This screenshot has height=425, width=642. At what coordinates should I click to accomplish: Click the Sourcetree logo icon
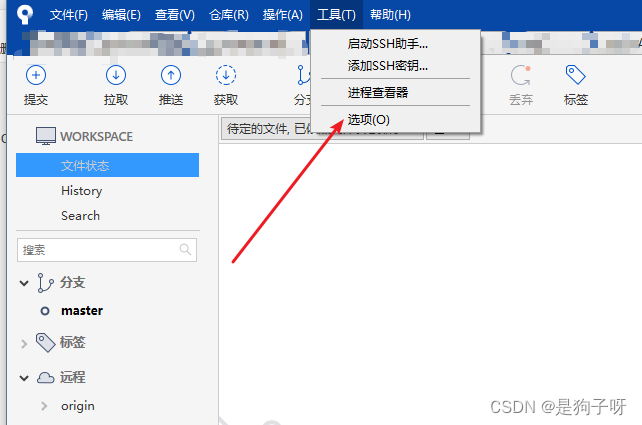[x=25, y=14]
